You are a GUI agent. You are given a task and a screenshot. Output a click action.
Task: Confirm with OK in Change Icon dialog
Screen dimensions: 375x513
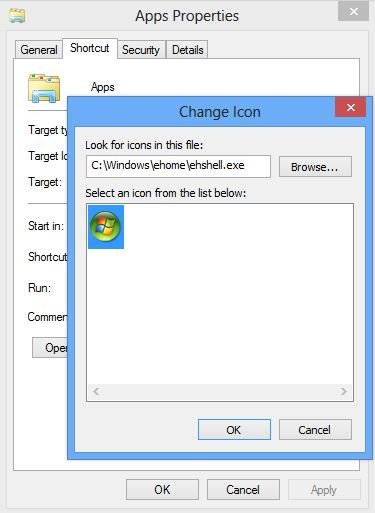point(234,430)
